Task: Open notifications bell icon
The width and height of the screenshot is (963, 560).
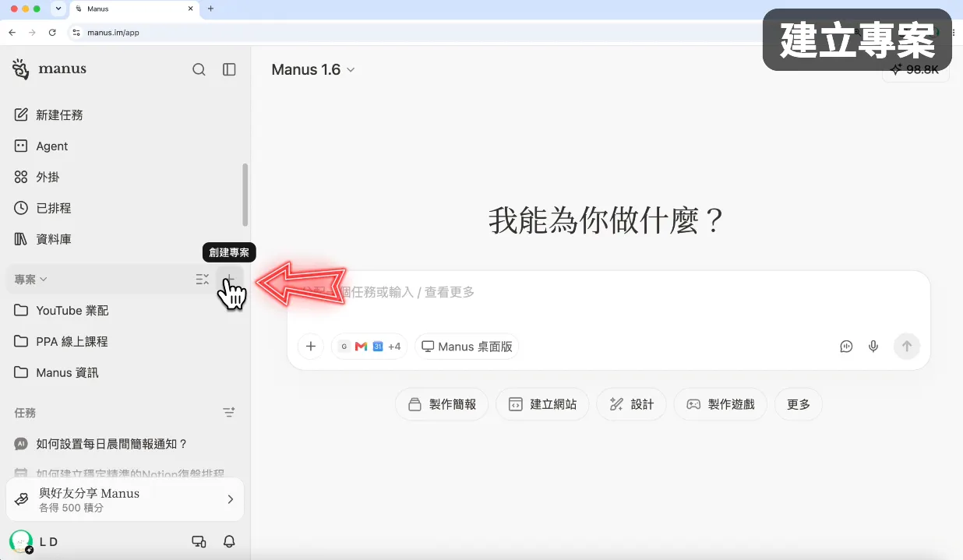Action: (229, 541)
